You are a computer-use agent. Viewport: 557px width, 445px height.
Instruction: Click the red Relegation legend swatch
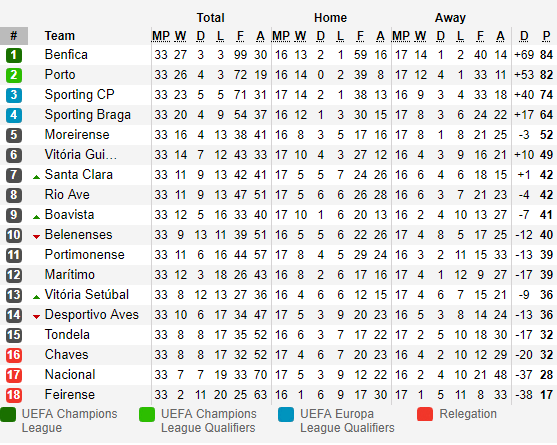425,414
